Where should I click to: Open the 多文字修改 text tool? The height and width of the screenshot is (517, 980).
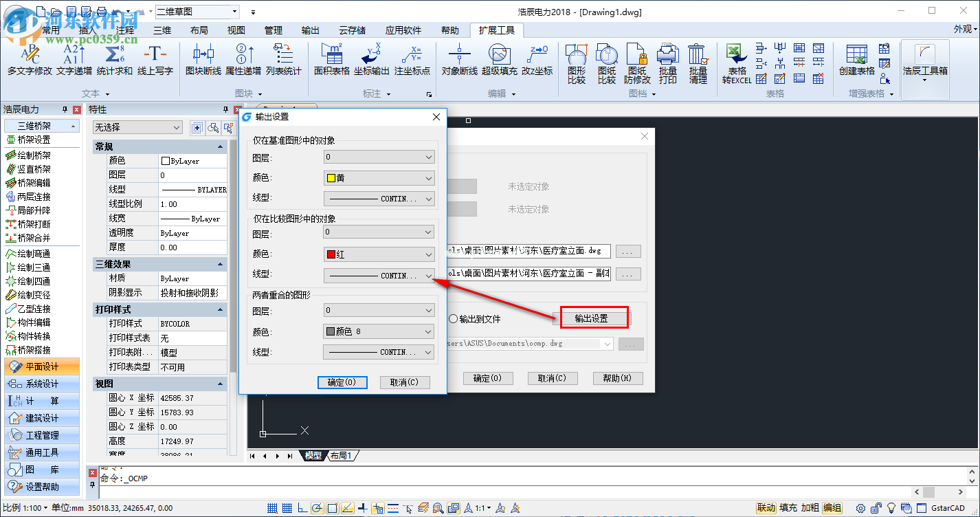pos(30,60)
